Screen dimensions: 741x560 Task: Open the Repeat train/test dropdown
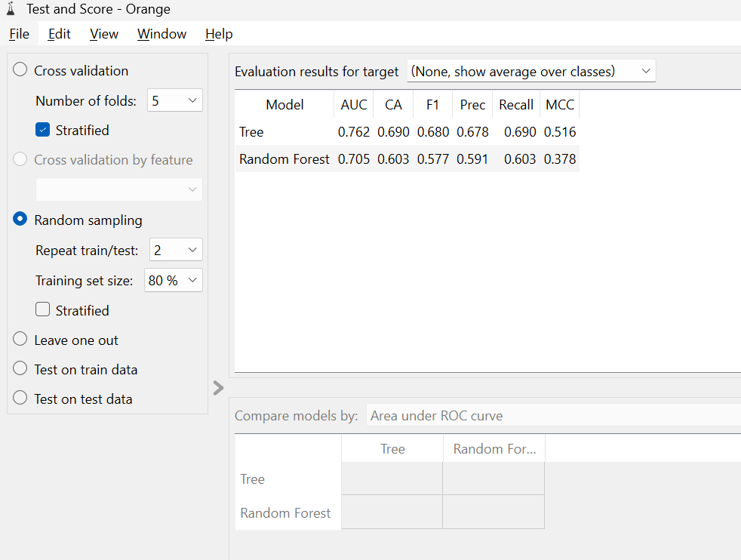point(176,250)
